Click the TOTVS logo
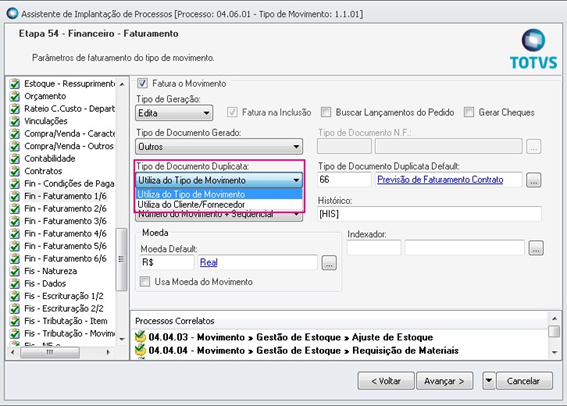 [x=533, y=50]
